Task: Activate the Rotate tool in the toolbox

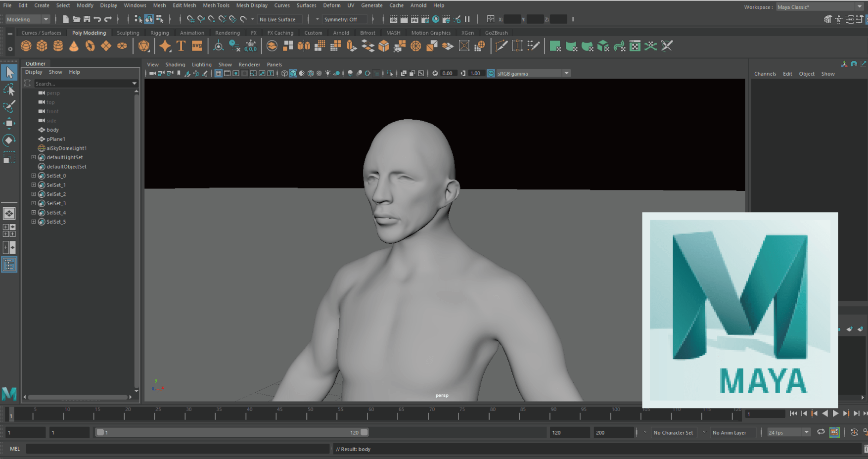Action: coord(9,140)
